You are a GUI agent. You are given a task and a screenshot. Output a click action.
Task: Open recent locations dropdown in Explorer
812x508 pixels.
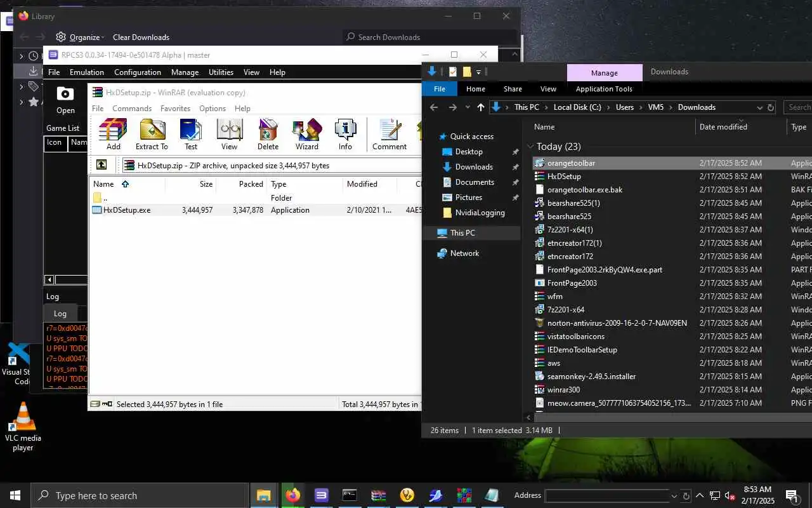pyautogui.click(x=468, y=107)
